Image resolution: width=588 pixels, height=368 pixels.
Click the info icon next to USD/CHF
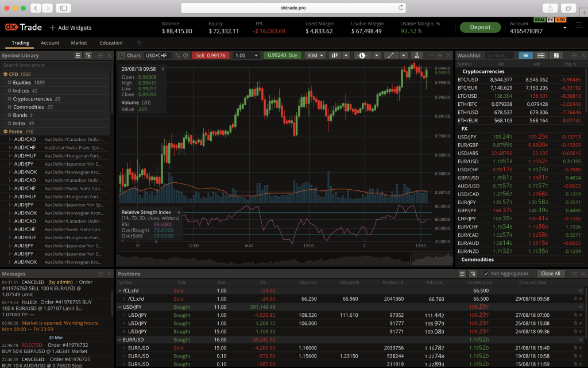tap(185, 56)
